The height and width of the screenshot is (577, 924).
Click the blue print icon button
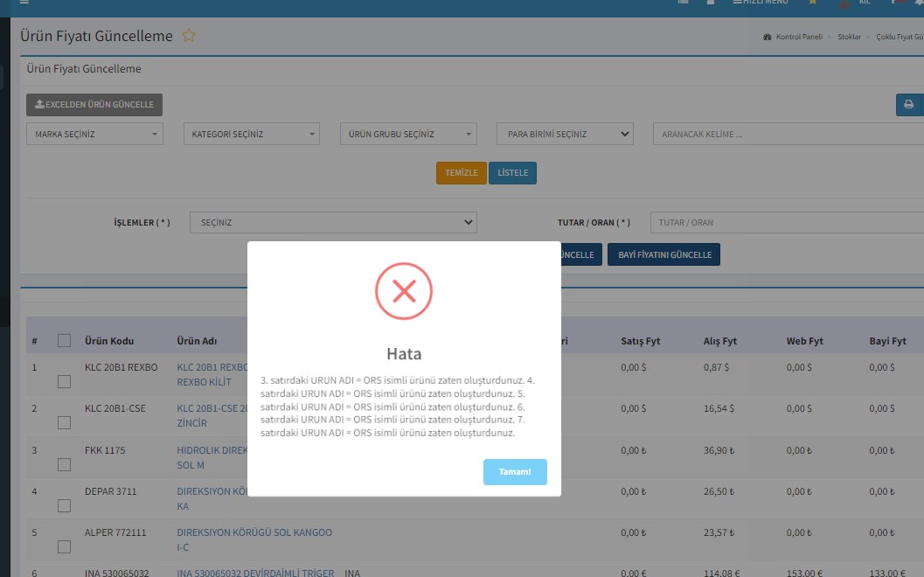pos(909,105)
